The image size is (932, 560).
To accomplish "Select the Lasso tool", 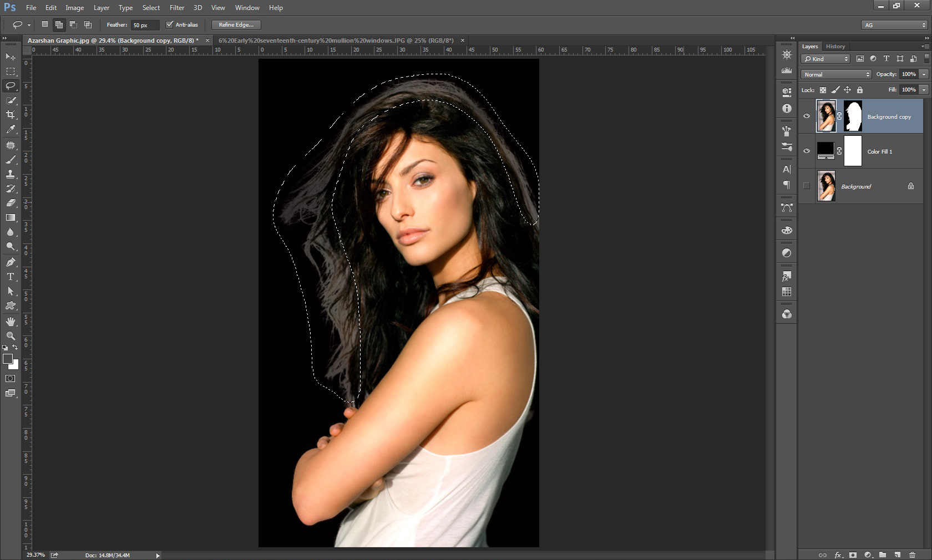I will (11, 86).
